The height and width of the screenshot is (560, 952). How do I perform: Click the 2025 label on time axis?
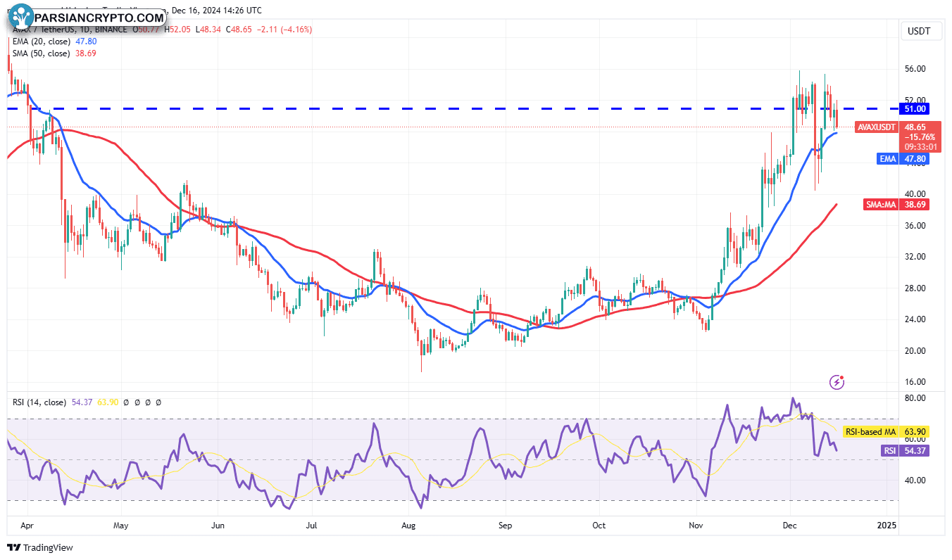click(x=886, y=525)
